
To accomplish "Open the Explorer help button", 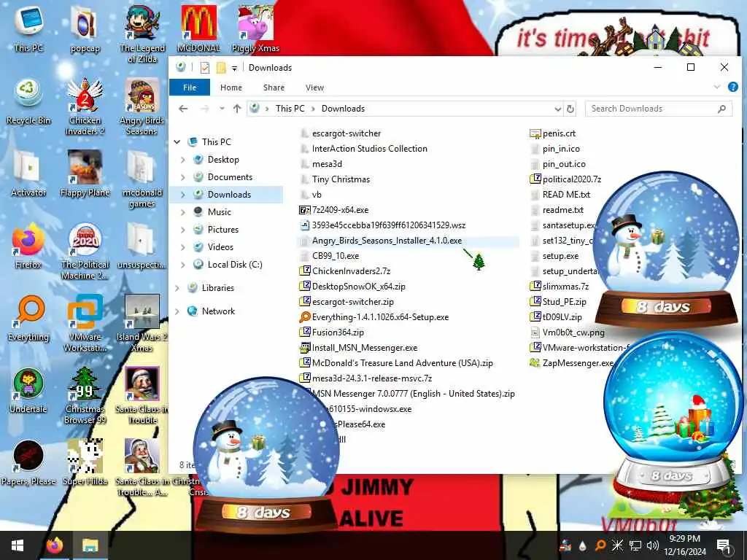I will 732,87.
